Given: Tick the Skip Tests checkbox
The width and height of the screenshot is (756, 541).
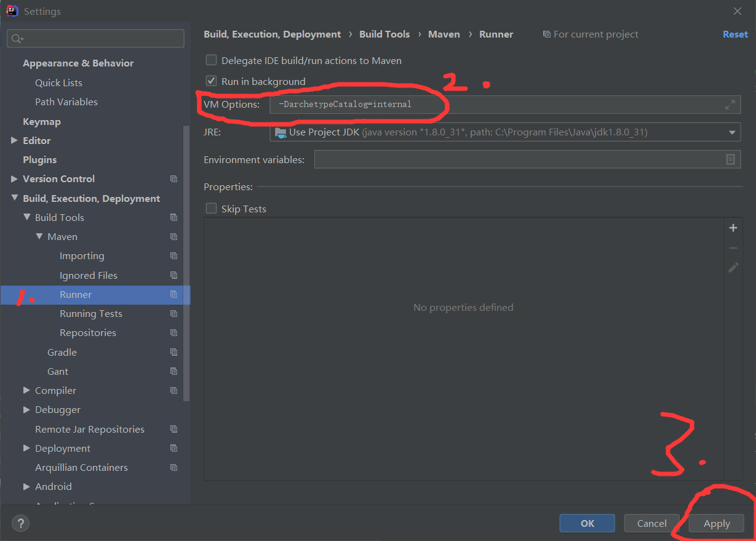Looking at the screenshot, I should [211, 209].
